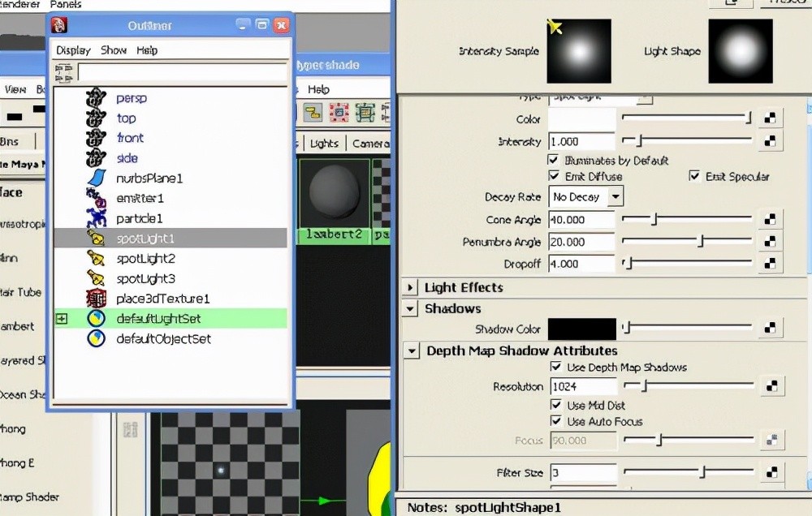Select the persp camera icon in Outliner
This screenshot has width=812, height=516.
click(96, 98)
